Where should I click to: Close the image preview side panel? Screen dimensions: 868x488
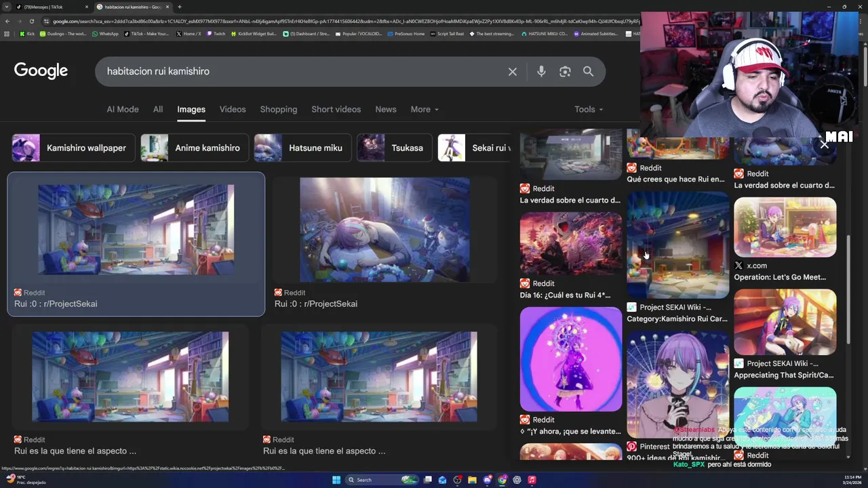pos(824,144)
